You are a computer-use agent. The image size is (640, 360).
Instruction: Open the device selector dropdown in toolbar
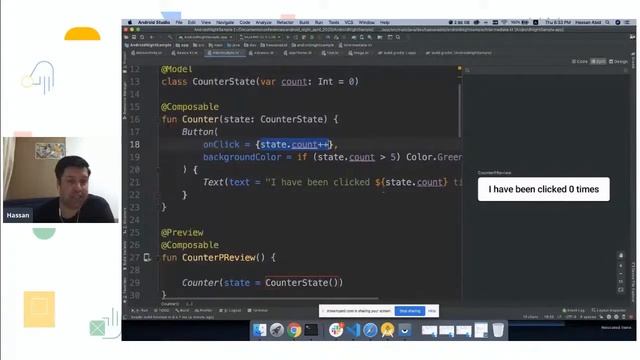260,37
